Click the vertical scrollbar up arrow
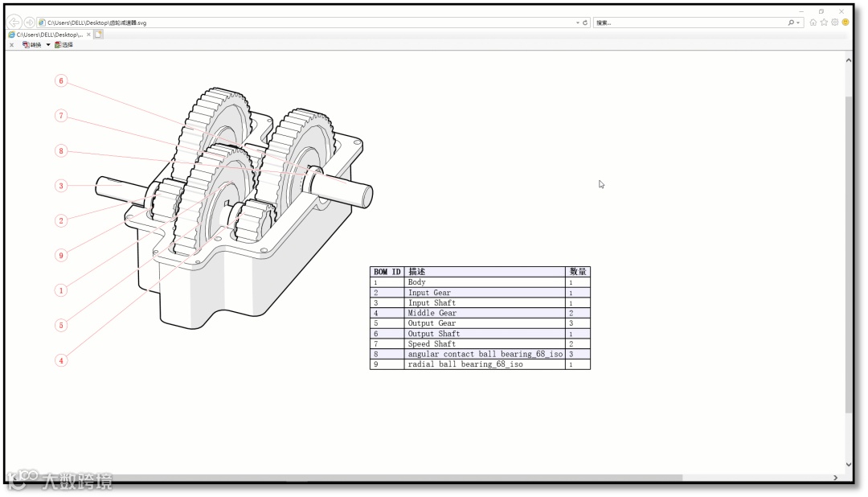The height and width of the screenshot is (497, 868). click(x=849, y=60)
